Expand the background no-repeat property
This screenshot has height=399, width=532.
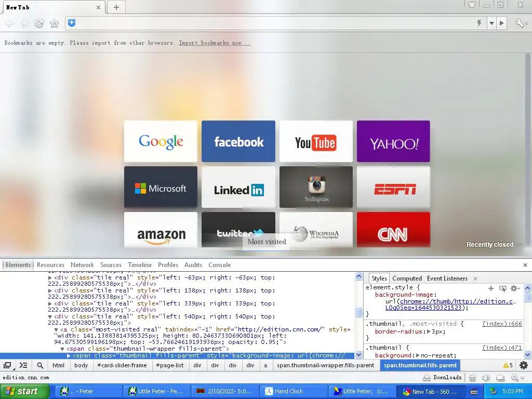coord(418,355)
